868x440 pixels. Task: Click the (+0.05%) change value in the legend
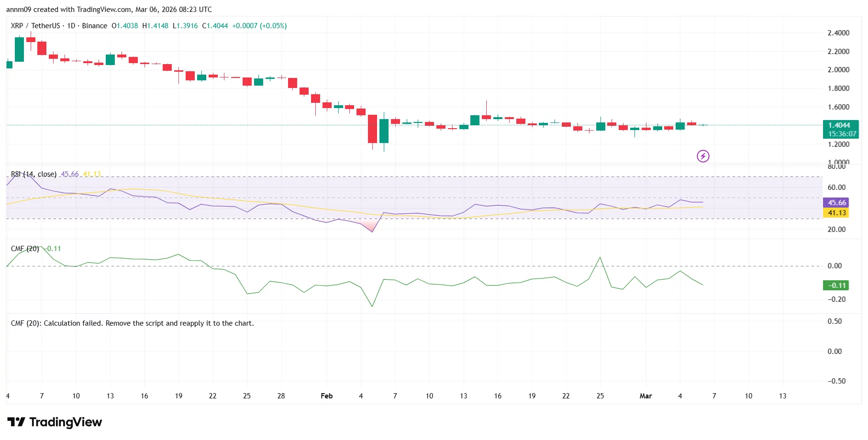[273, 26]
